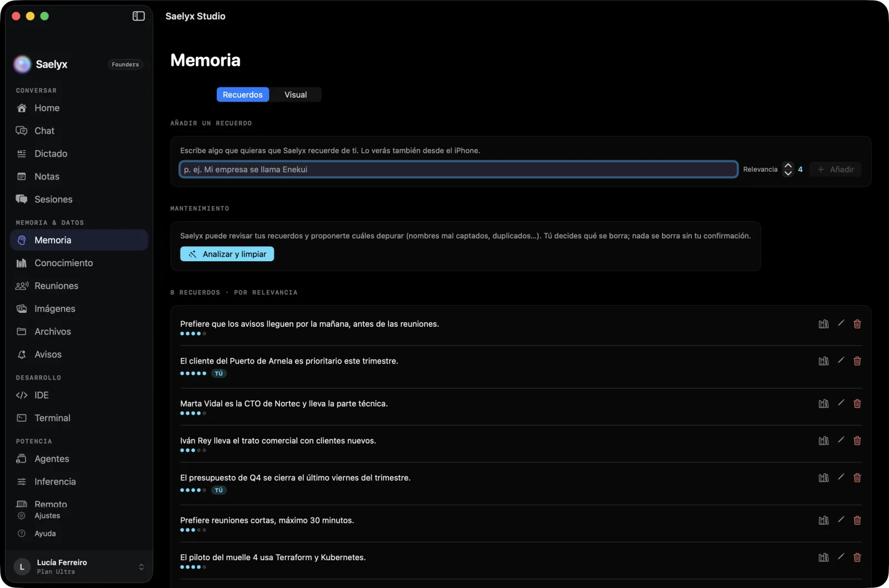Open the Inferencia section
Image resolution: width=889 pixels, height=588 pixels.
coord(79,481)
